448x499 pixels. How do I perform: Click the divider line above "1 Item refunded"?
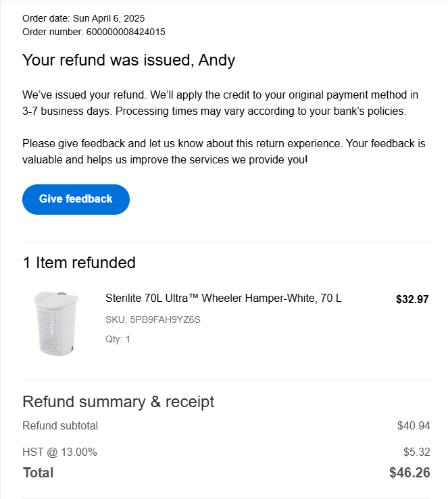coord(226,242)
